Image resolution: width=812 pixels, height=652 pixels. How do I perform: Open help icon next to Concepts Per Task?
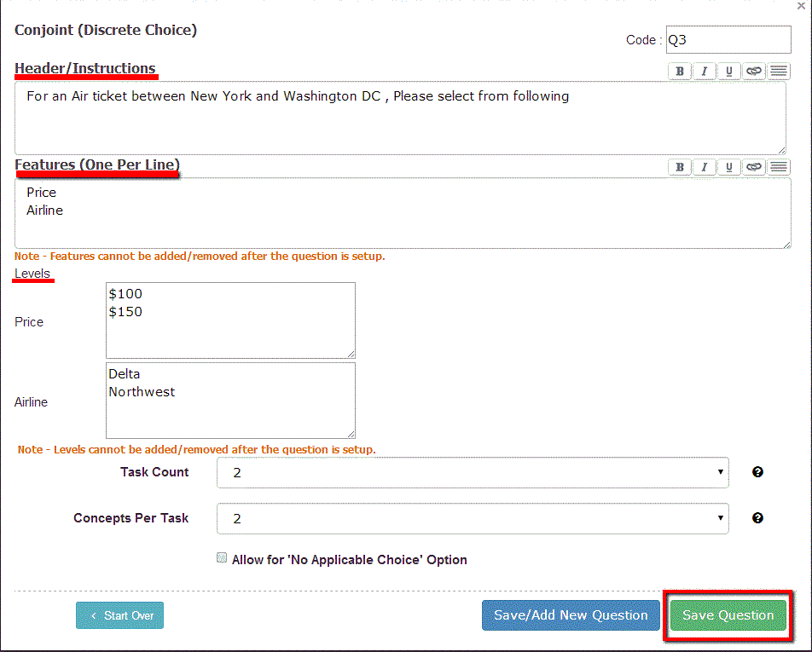(757, 518)
